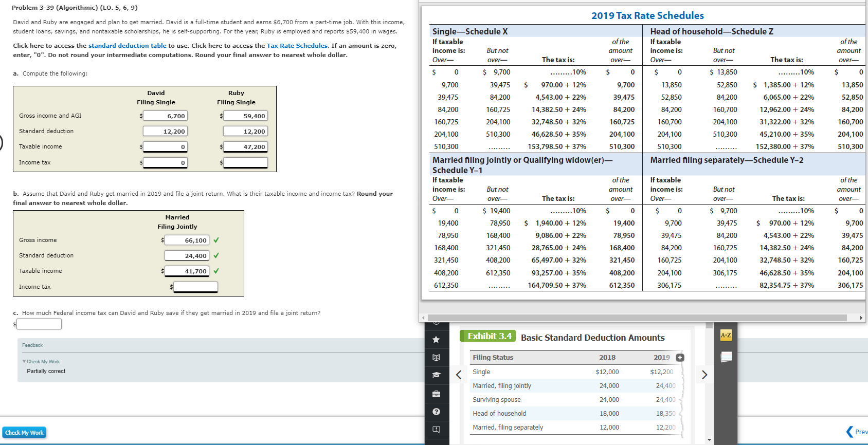
Task: Click the briefcase icon in sidebar
Action: [x=436, y=394]
